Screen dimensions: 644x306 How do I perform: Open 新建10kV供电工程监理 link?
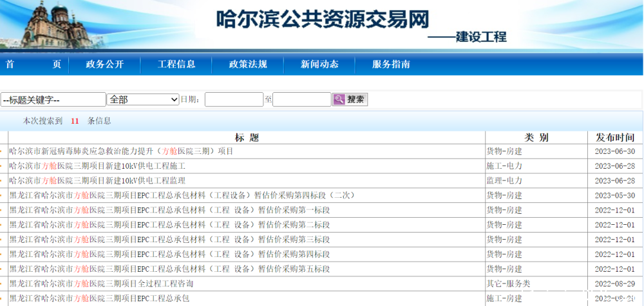pos(97,181)
